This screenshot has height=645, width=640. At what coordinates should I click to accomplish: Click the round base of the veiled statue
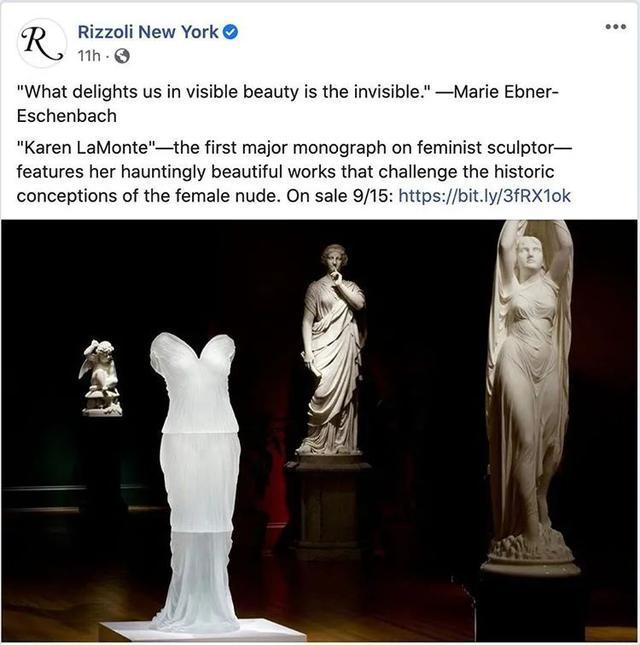tap(531, 566)
